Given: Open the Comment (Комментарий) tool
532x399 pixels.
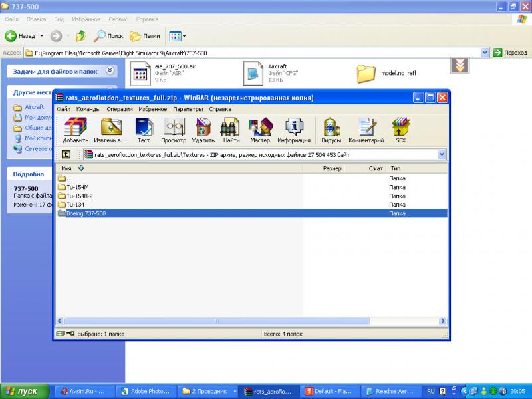Looking at the screenshot, I should point(366,130).
